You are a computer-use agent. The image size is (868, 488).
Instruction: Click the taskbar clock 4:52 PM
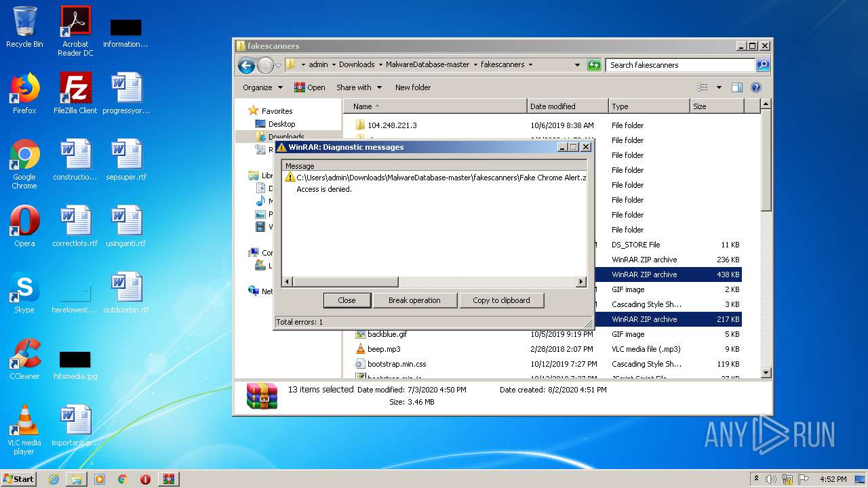[833, 479]
